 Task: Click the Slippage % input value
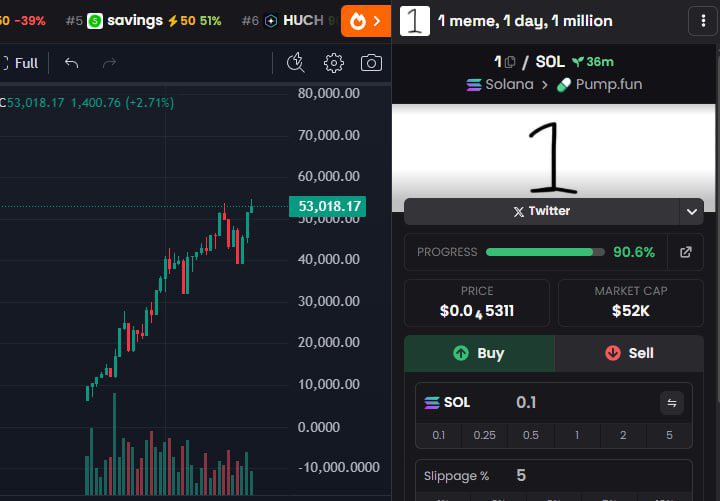(x=521, y=475)
